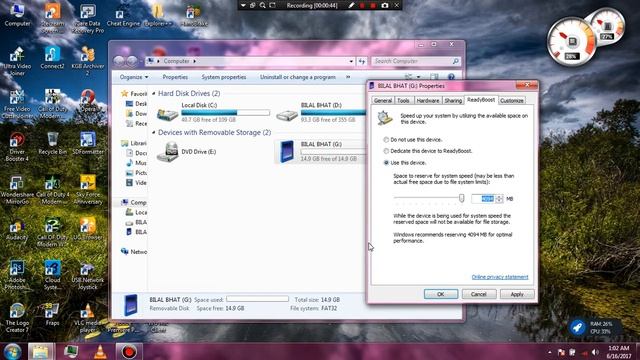The height and width of the screenshot is (360, 640).
Task: Open the address bar history dropdown
Action: point(351,61)
